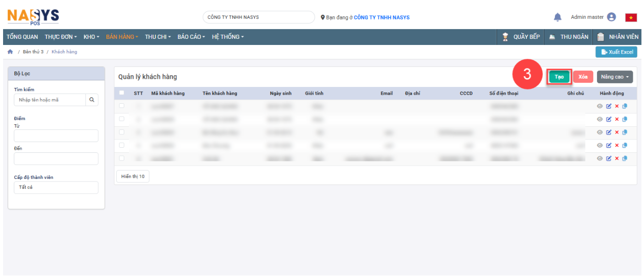Screen dimensions: 644x276
Task: Click the notification bell icon
Action: (558, 17)
